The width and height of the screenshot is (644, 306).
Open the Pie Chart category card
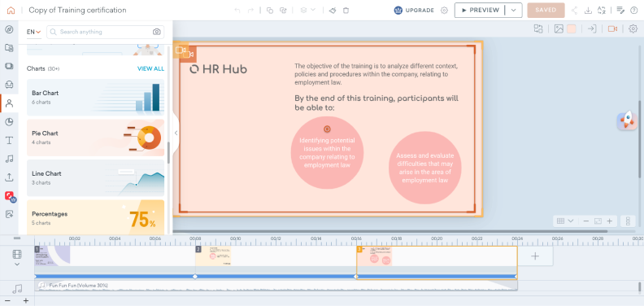tap(95, 138)
